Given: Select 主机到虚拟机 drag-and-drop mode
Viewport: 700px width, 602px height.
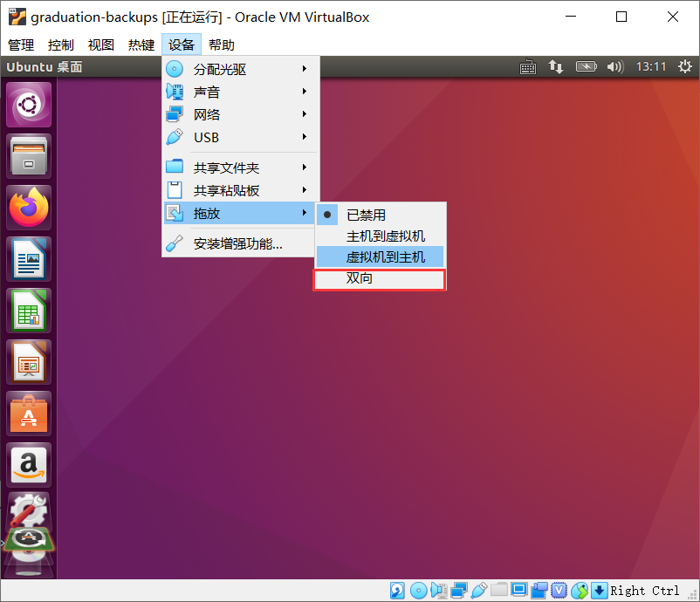Looking at the screenshot, I should [381, 236].
